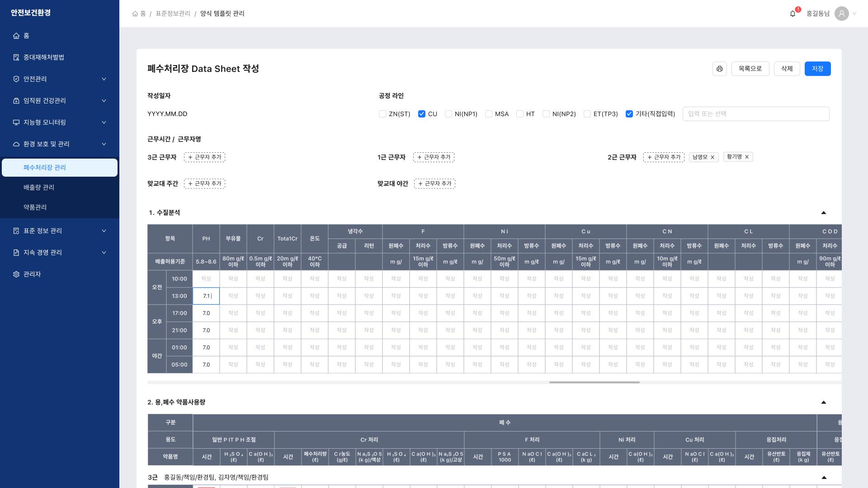Select 약품관리 in sidebar
868x488 pixels.
click(35, 207)
